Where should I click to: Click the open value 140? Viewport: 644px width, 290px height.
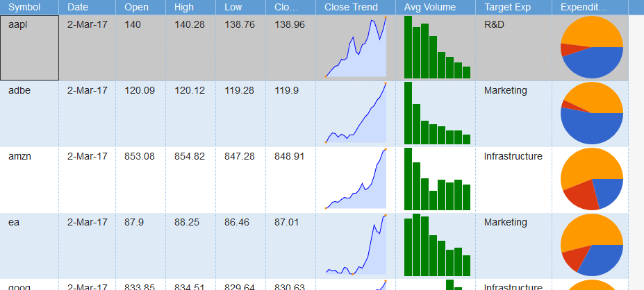[x=132, y=24]
